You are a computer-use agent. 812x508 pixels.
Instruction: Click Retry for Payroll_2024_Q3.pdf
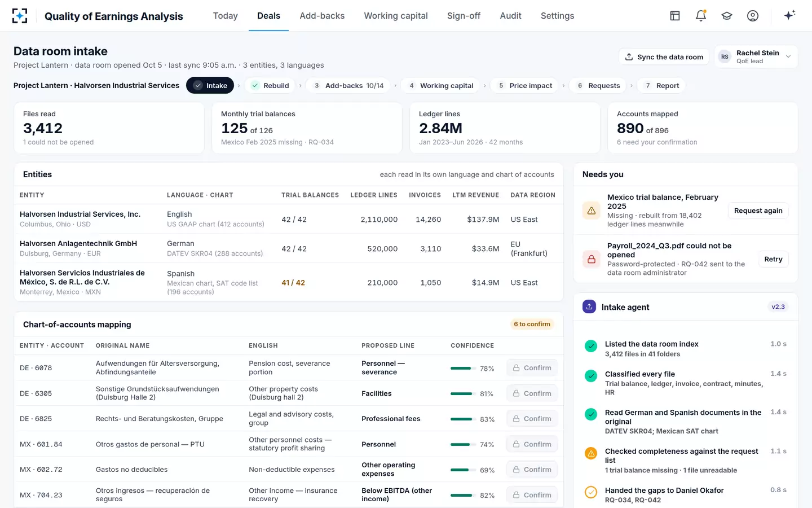coord(773,259)
